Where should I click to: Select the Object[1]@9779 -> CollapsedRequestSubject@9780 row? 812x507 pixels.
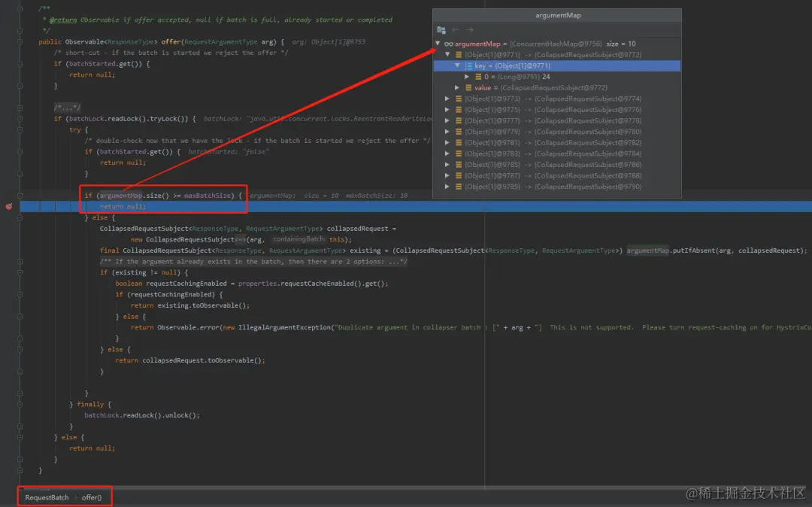pos(556,132)
